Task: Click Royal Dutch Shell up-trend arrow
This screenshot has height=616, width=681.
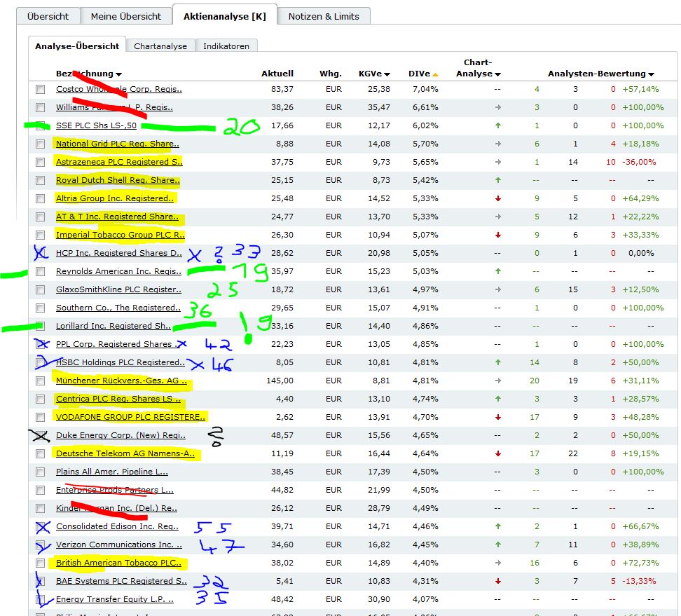Action: 497,180
